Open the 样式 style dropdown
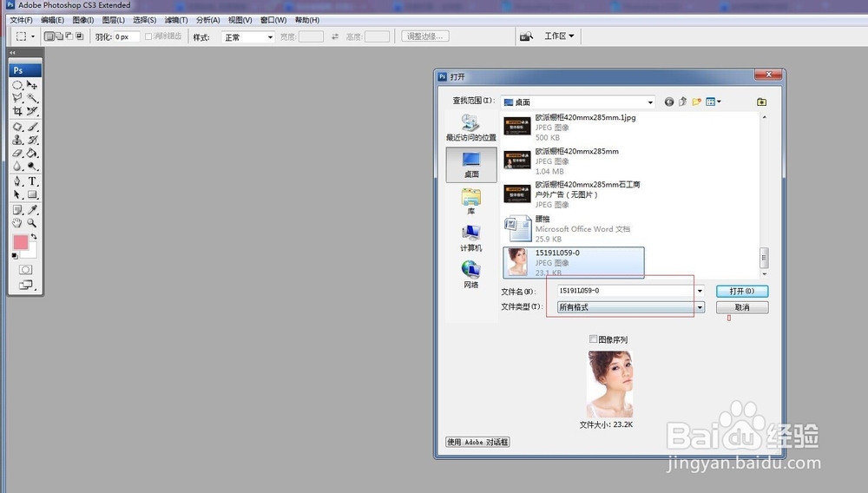The height and width of the screenshot is (493, 868). (248, 37)
